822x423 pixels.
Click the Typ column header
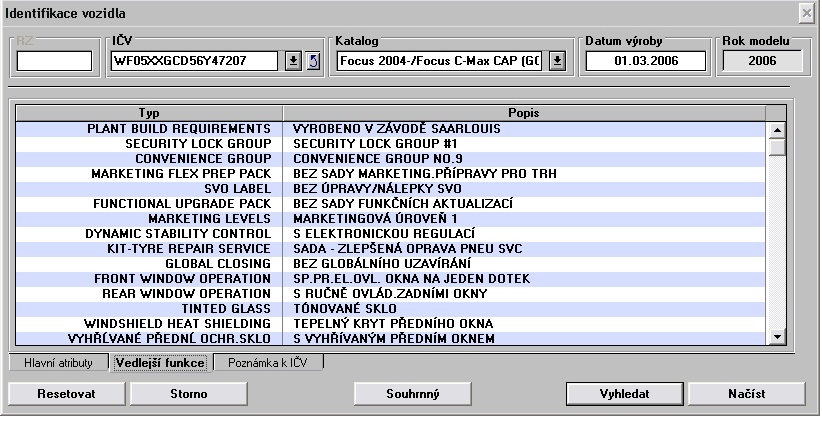(x=150, y=113)
